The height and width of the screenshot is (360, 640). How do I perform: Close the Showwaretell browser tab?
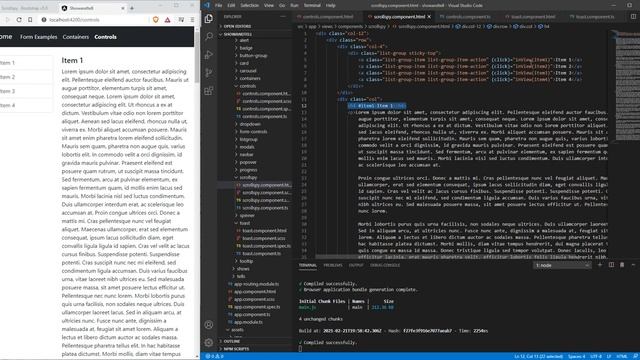click(123, 8)
